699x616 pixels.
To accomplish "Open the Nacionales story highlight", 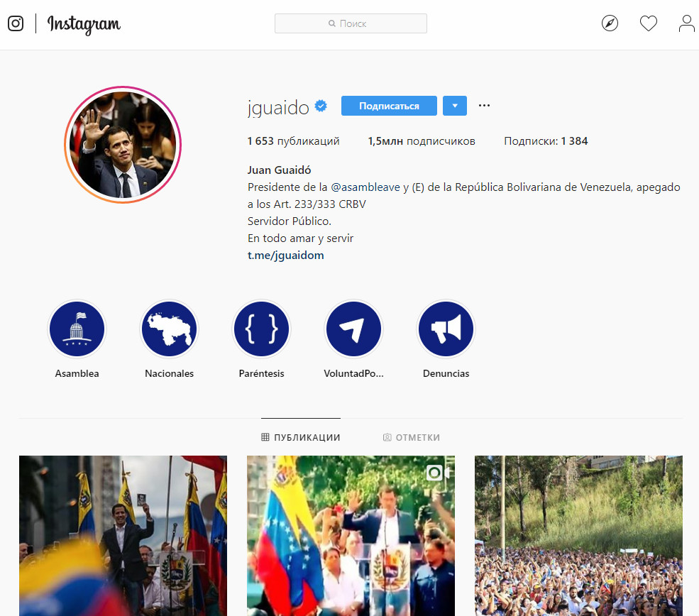I will (170, 329).
